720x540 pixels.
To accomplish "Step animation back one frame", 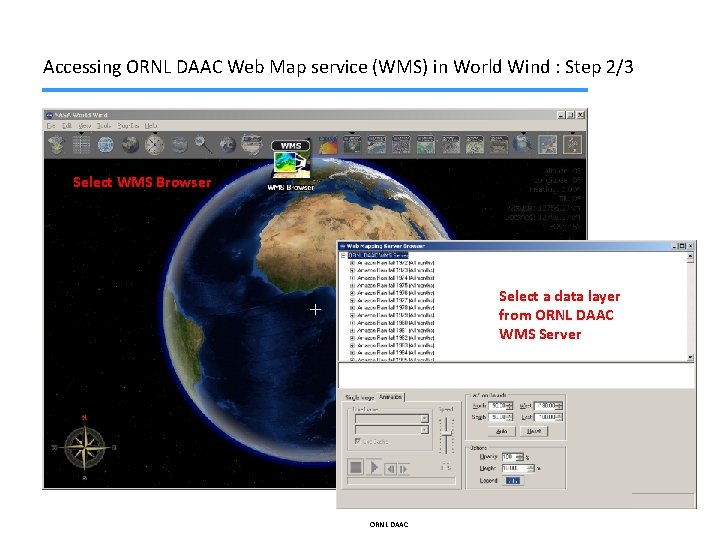I will 391,469.
